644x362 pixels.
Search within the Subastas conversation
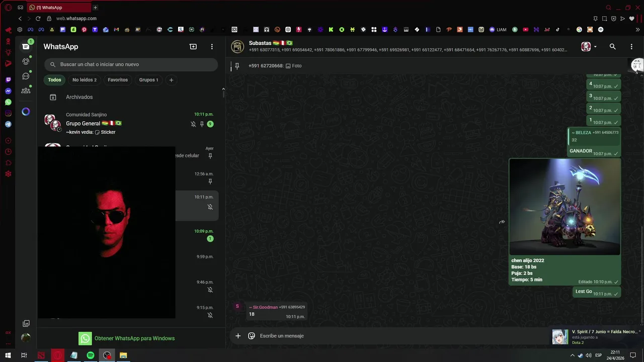tap(612, 47)
